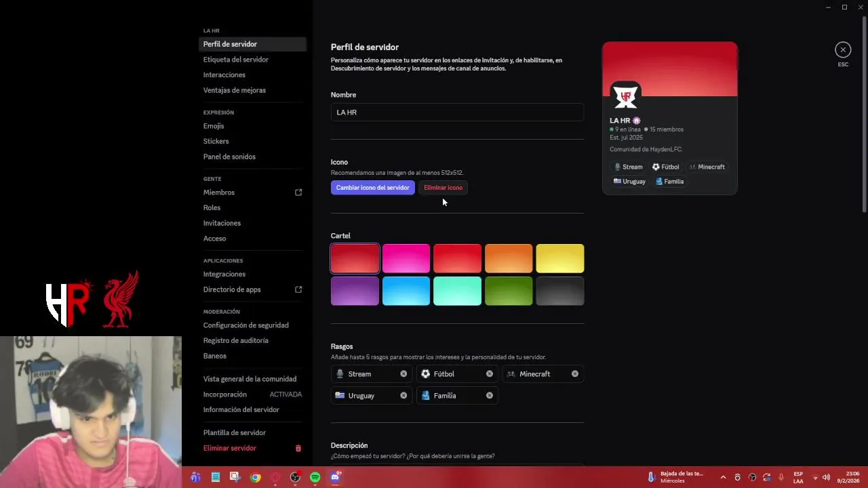
Task: Select the dark red banner color
Action: point(355,258)
